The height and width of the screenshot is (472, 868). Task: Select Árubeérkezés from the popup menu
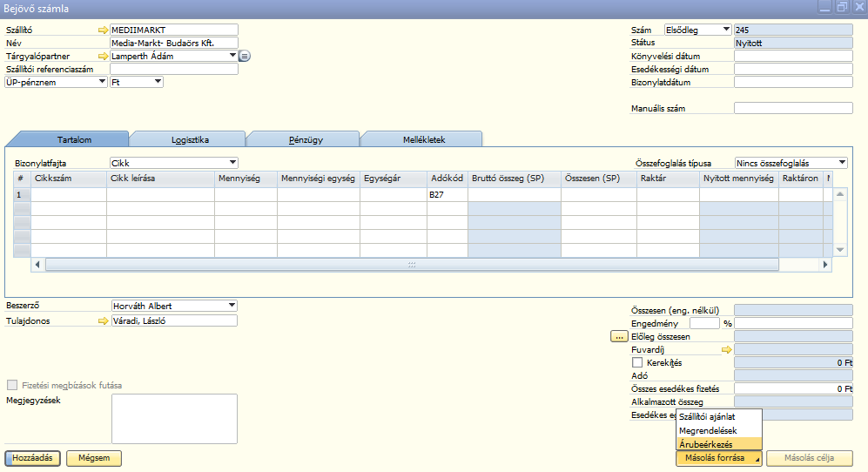coord(719,444)
